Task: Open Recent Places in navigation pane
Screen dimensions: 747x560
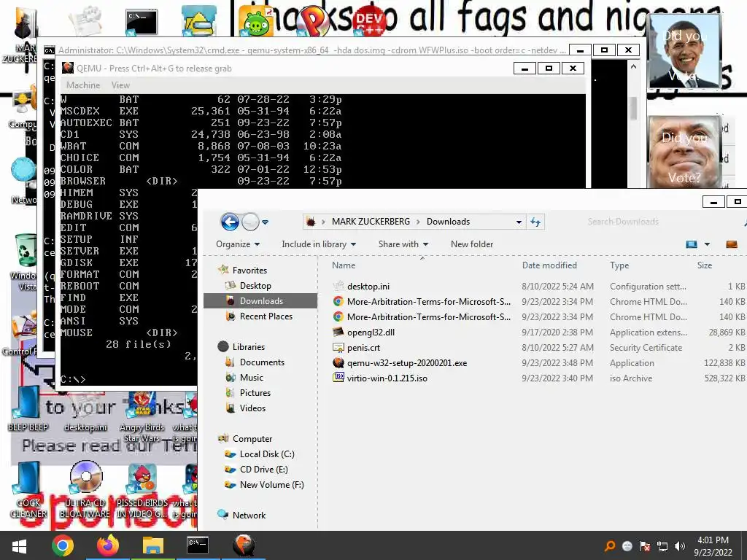Action: click(x=266, y=316)
